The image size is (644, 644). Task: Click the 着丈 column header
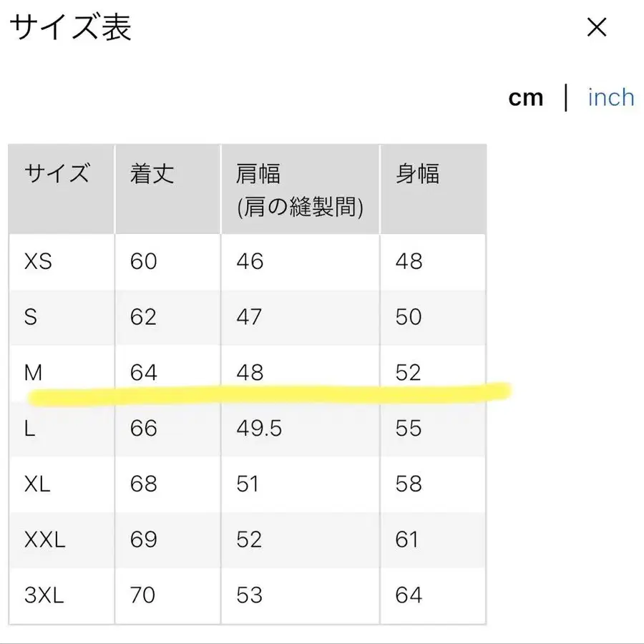[x=151, y=174]
